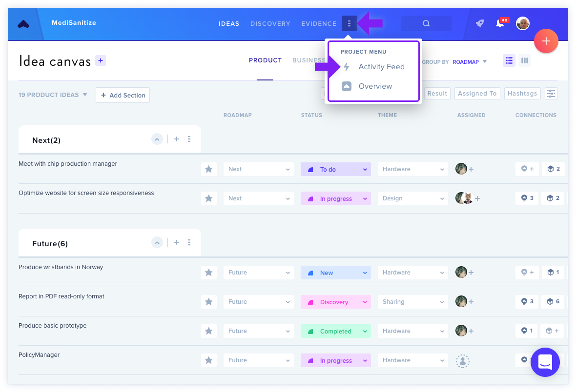Open New status dropdown for wristbands
This screenshot has height=392, width=576.
[x=336, y=273]
